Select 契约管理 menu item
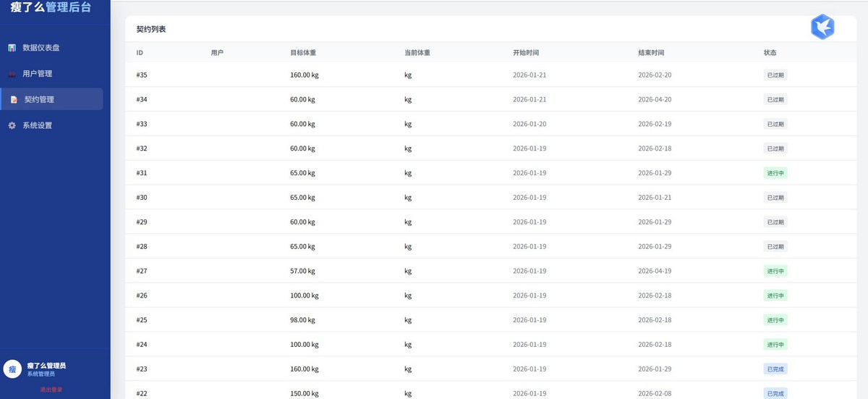 [x=52, y=99]
